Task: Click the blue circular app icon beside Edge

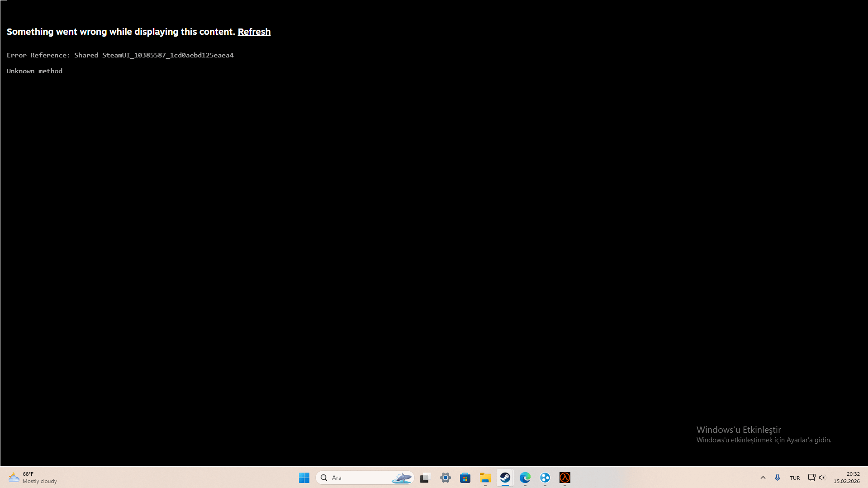Action: click(x=545, y=478)
